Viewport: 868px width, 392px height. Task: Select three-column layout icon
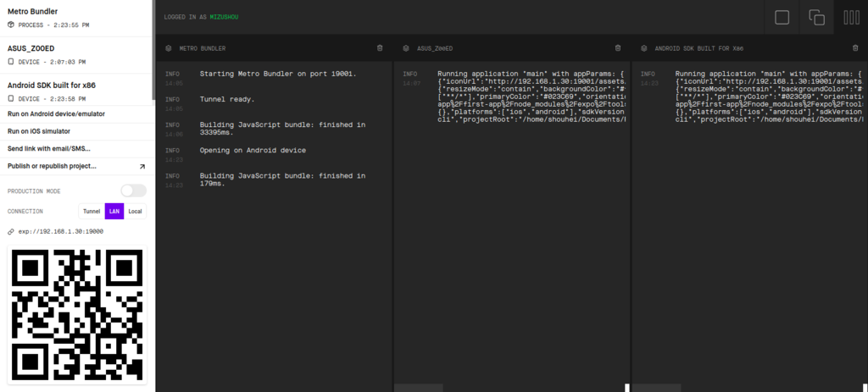point(851,17)
